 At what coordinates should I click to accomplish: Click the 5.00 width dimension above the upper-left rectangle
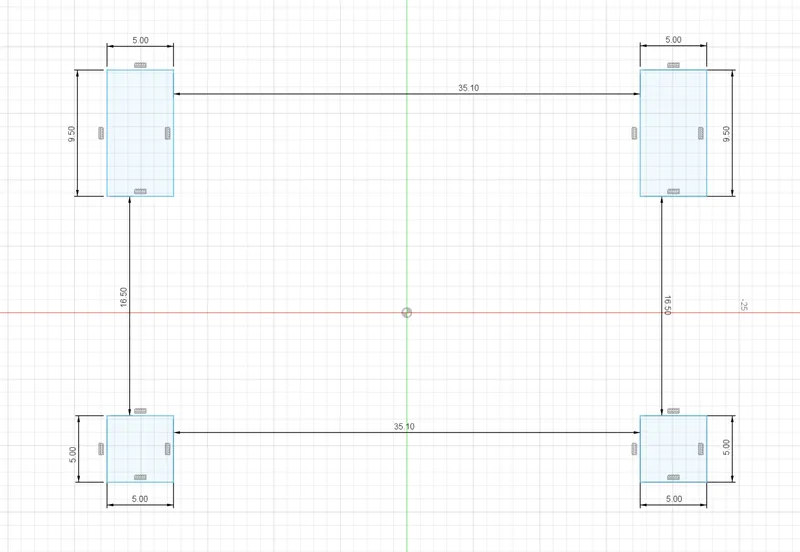[140, 41]
